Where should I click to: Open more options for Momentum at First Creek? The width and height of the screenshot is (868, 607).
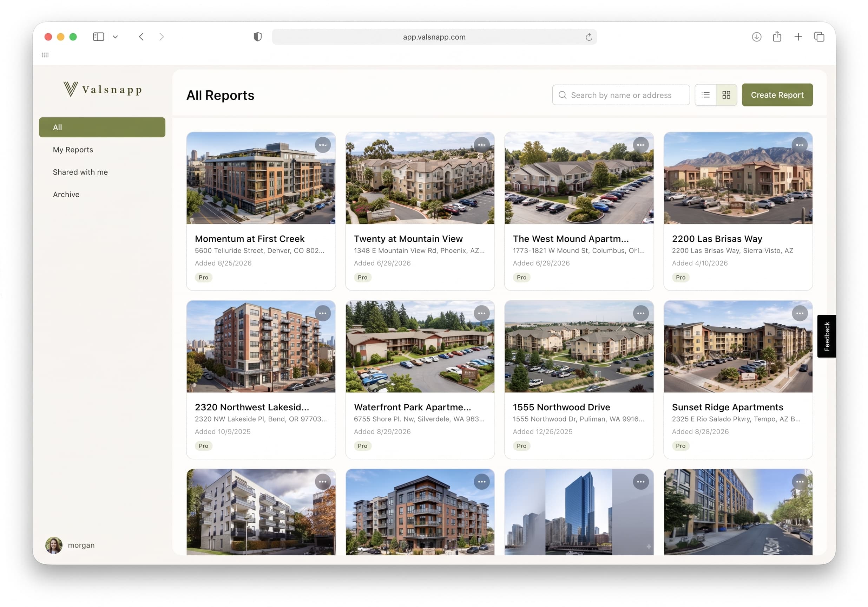[x=322, y=145]
